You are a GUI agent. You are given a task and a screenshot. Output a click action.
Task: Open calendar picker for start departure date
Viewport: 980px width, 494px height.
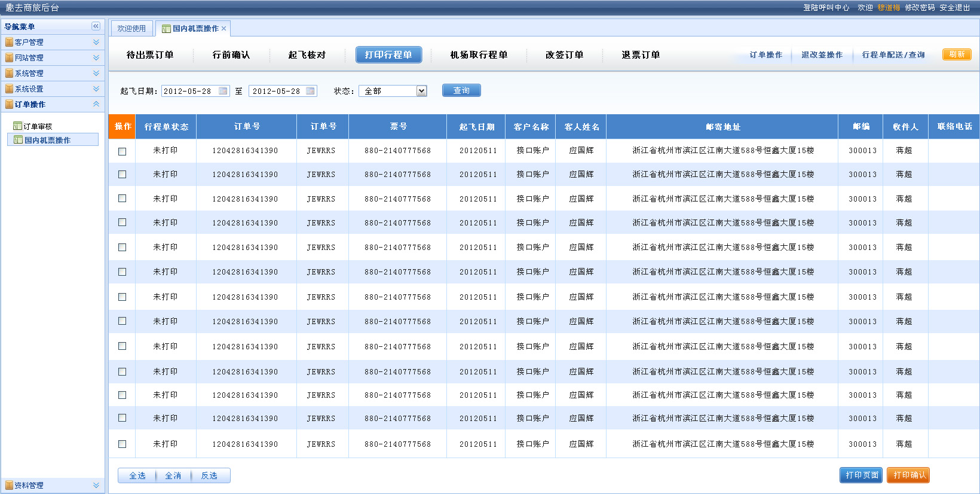[223, 91]
